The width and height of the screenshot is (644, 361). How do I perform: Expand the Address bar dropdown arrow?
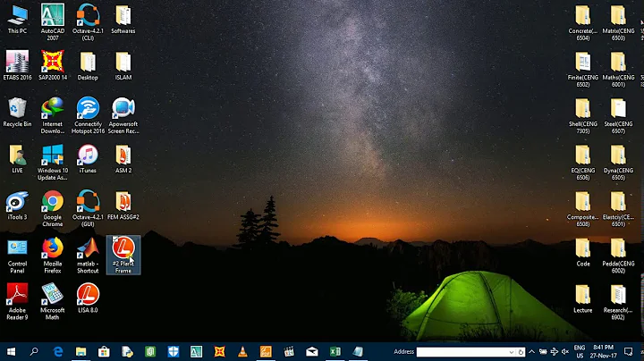[512, 352]
